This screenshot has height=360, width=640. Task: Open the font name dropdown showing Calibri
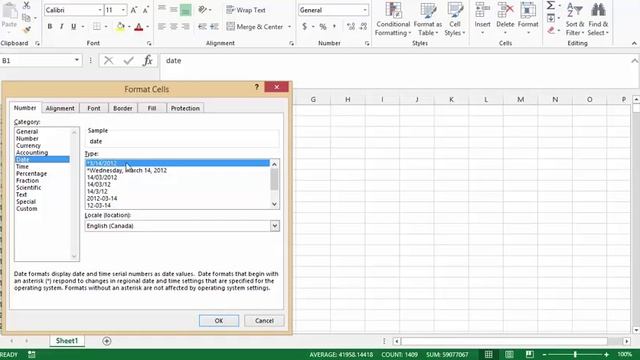tap(100, 10)
